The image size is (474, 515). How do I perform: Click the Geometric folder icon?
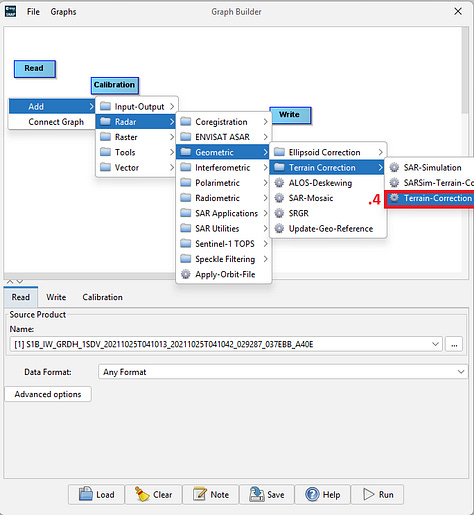(x=186, y=152)
